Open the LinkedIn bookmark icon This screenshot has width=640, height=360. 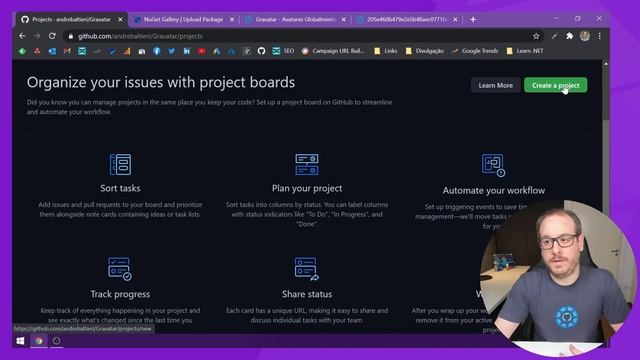click(187, 51)
